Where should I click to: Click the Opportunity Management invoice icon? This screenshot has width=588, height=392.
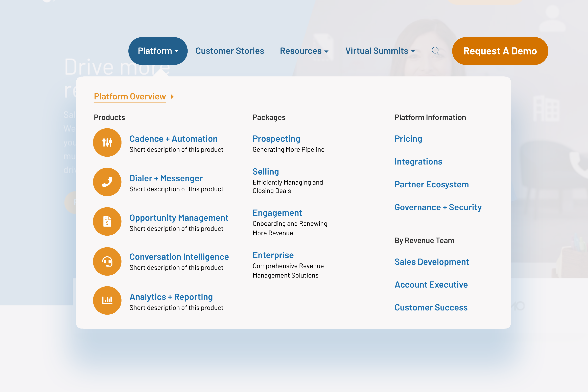107,221
